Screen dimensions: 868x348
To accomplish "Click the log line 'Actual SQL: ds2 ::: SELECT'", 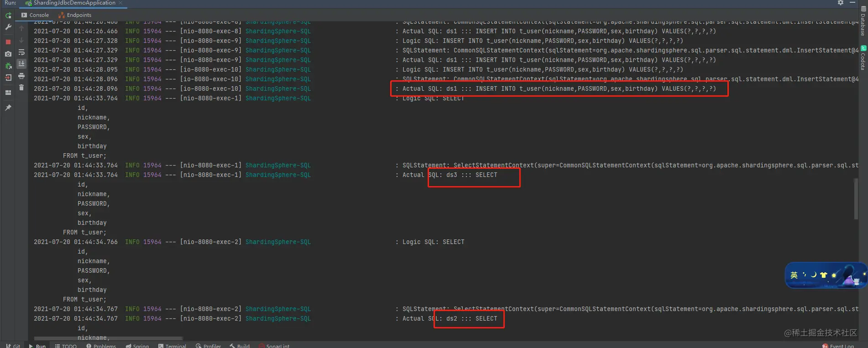I will [450, 319].
